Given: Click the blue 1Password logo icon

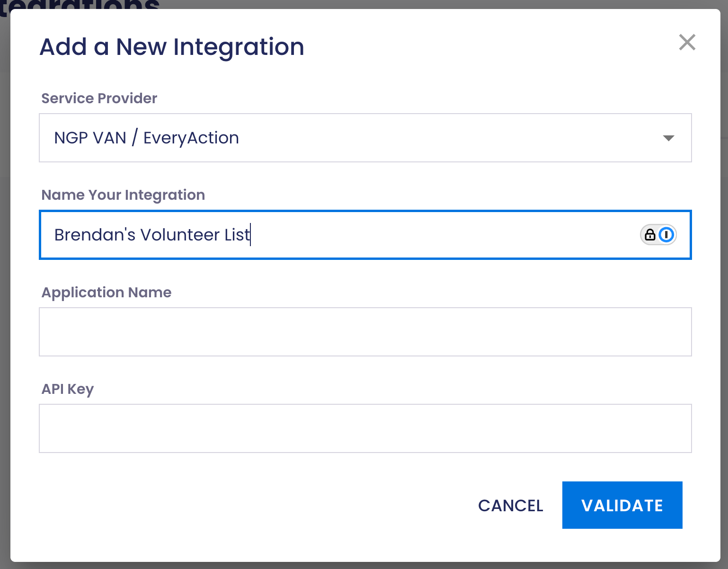Looking at the screenshot, I should (x=666, y=235).
